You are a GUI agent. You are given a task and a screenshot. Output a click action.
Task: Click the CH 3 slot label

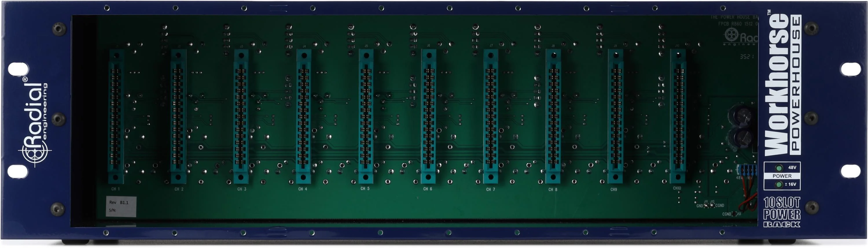242,189
